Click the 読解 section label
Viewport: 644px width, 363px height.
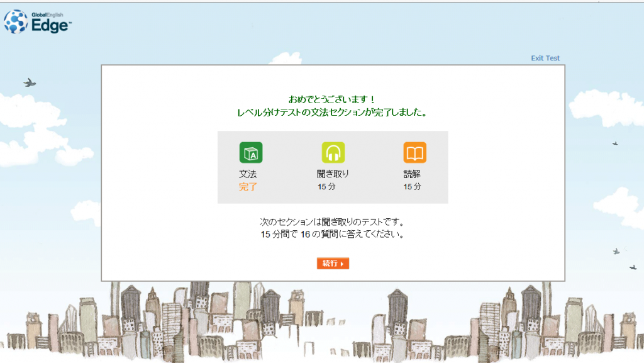tap(412, 174)
